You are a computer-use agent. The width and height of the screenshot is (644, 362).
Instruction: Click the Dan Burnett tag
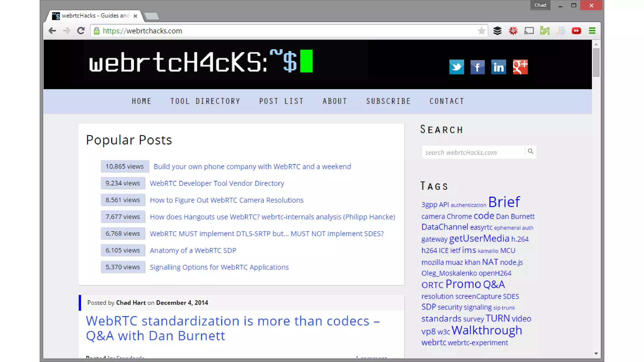click(515, 217)
